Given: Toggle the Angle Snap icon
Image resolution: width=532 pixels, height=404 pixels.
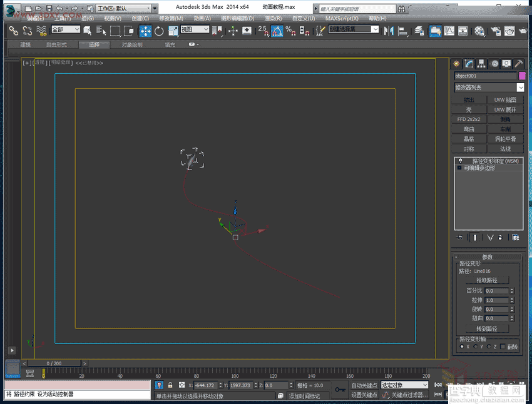Looking at the screenshot, I should pos(277,31).
